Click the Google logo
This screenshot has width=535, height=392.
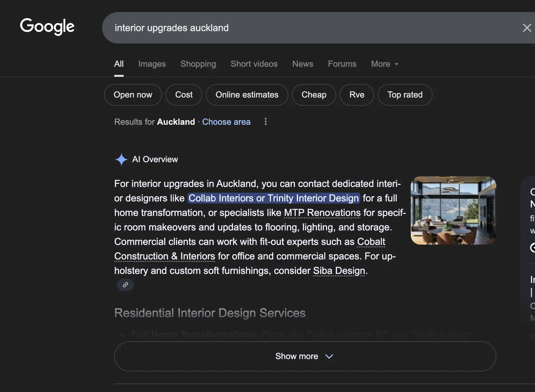(47, 26)
